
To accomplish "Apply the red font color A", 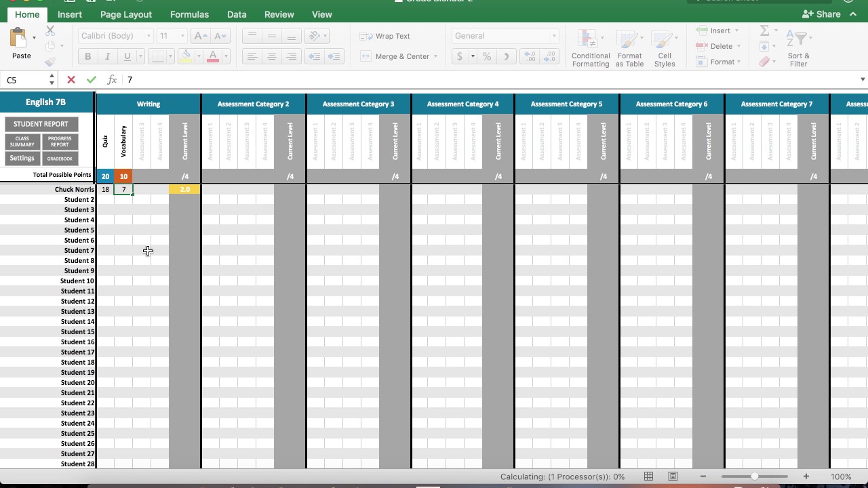I will pyautogui.click(x=212, y=56).
